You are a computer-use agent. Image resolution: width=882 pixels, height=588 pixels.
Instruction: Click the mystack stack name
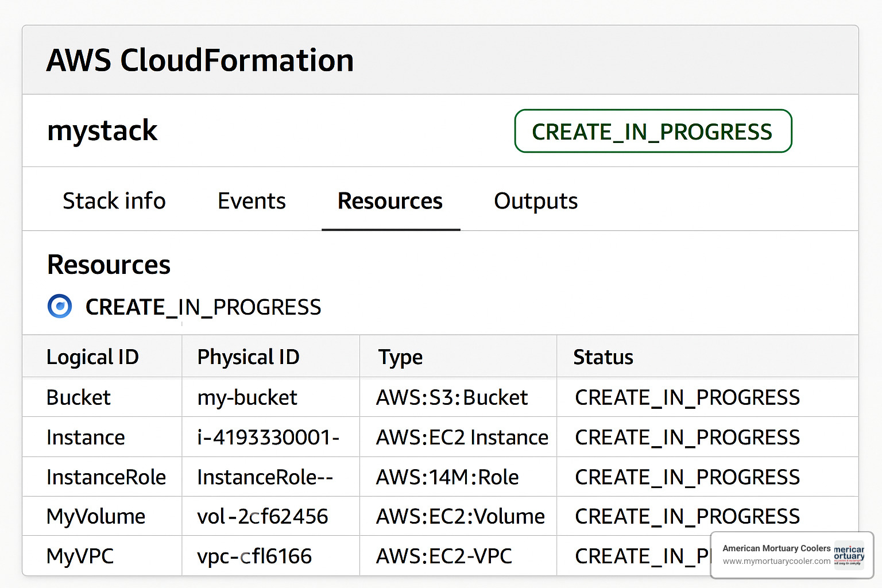102,131
